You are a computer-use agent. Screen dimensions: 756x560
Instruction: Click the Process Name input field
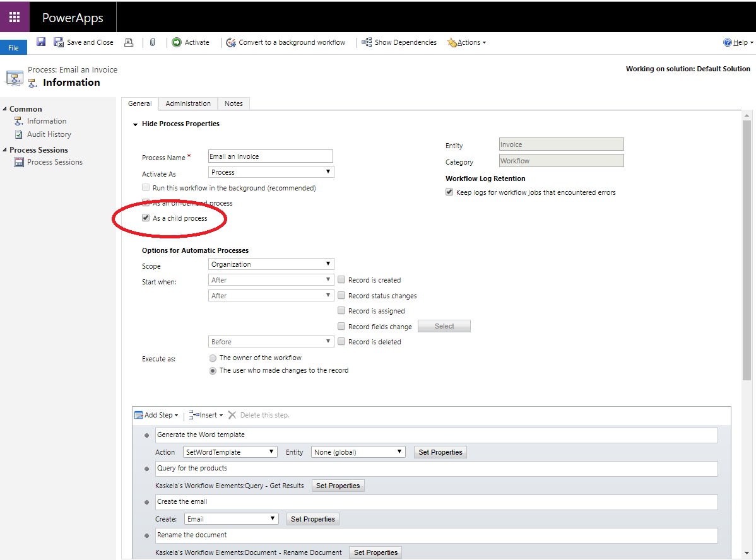270,156
